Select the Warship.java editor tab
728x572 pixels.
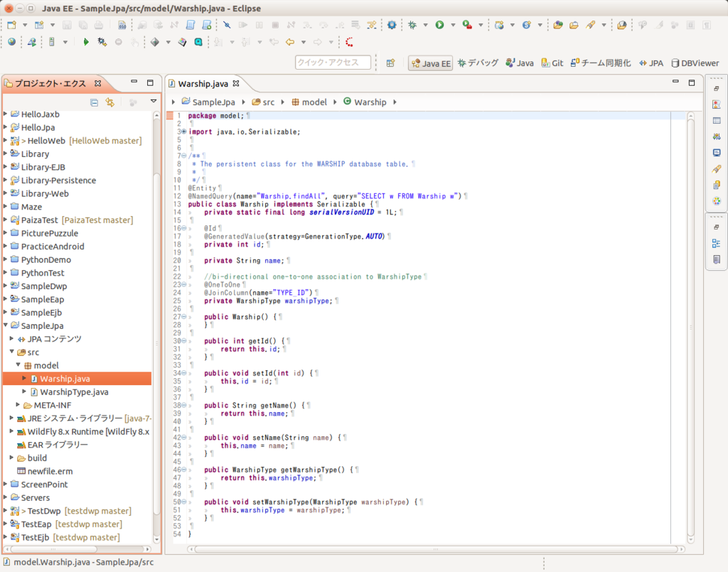coord(203,84)
